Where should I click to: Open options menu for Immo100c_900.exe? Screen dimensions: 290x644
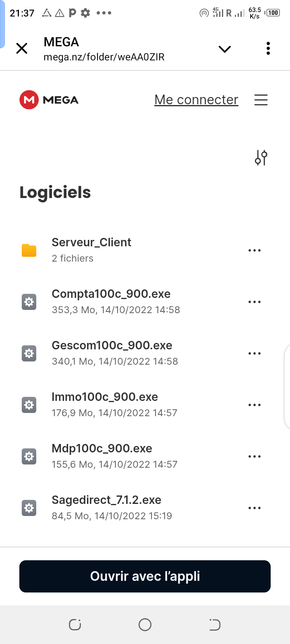pyautogui.click(x=255, y=405)
